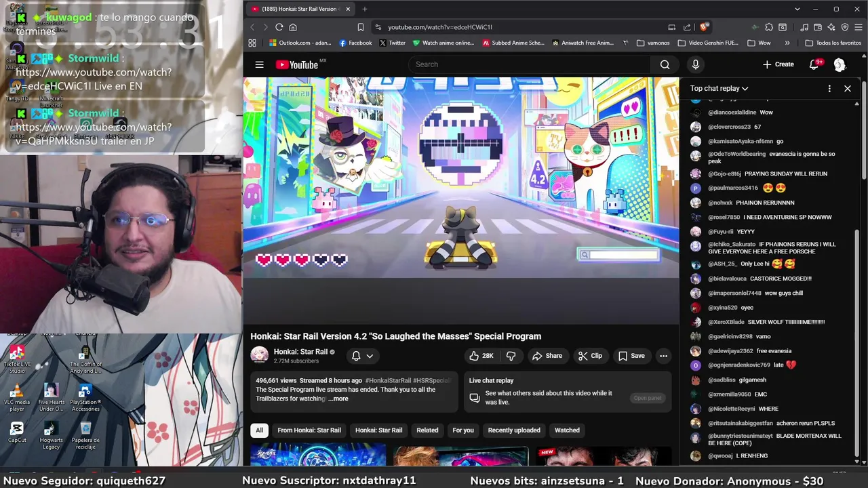Open PlayStation Accessories desktop icon
Image resolution: width=868 pixels, height=488 pixels.
point(85,398)
